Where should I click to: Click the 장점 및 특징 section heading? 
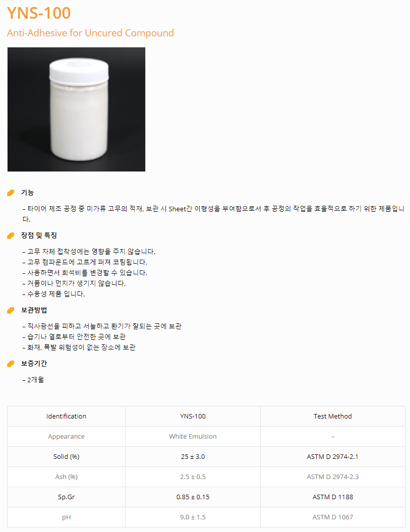[39, 235]
